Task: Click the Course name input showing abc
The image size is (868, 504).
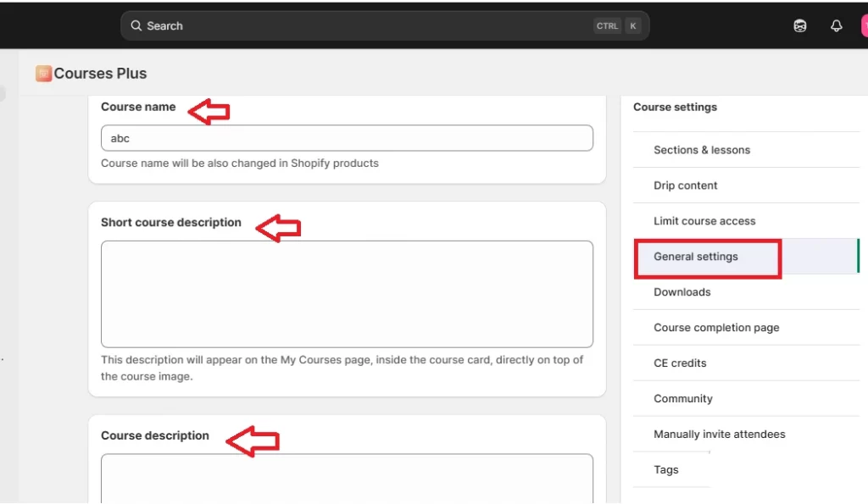Action: [x=346, y=138]
